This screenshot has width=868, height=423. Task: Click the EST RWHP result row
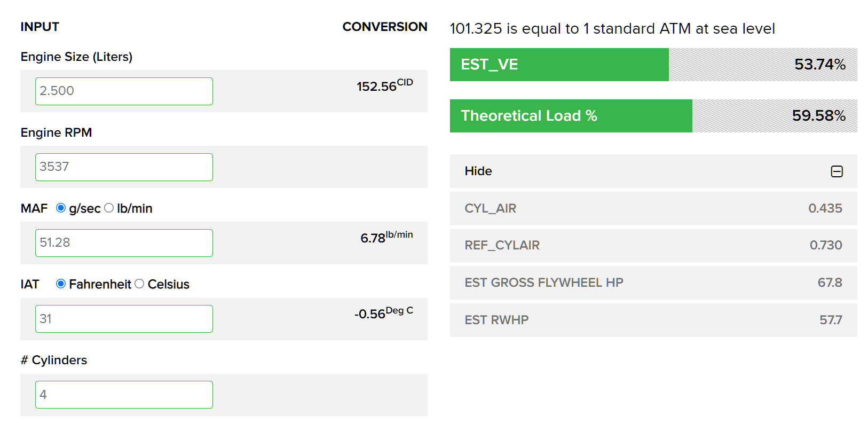[653, 320]
